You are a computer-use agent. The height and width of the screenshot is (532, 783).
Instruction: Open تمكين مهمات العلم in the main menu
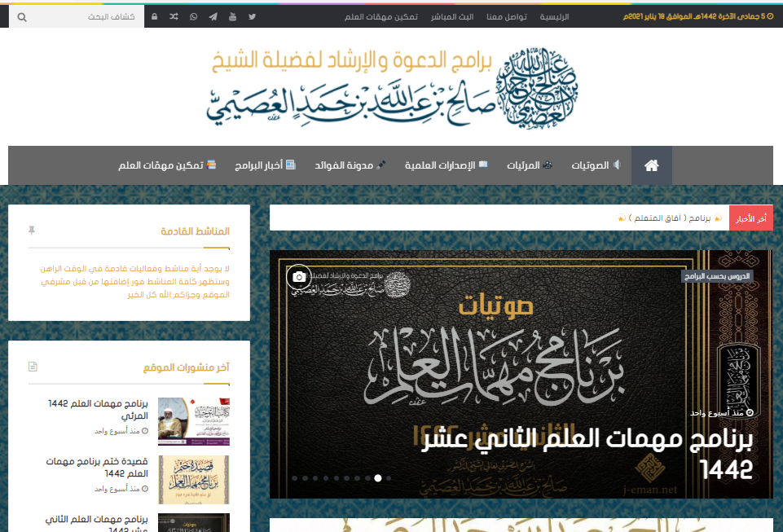(167, 165)
